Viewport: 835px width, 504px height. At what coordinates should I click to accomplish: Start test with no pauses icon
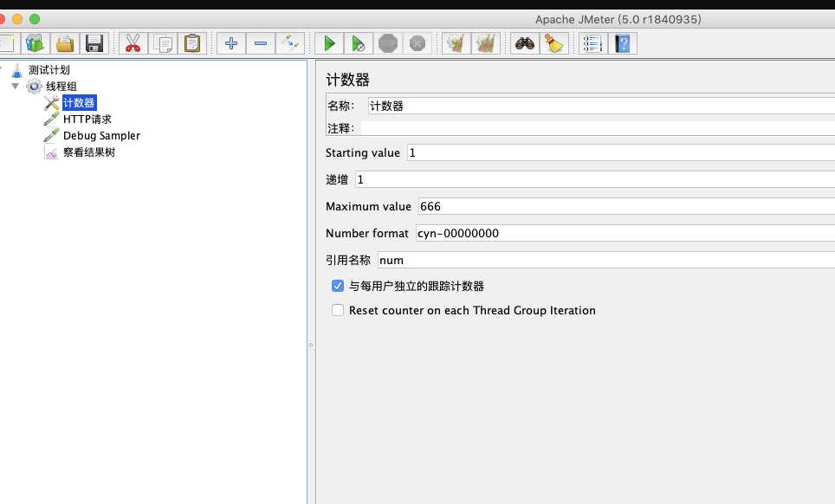359,43
